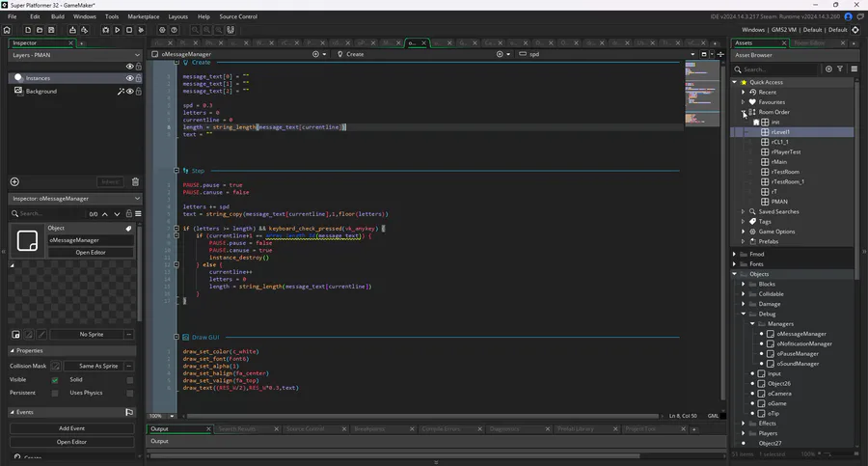The image size is (868, 466).
Task: Enable the Persistent checkbox
Action: coord(55,393)
